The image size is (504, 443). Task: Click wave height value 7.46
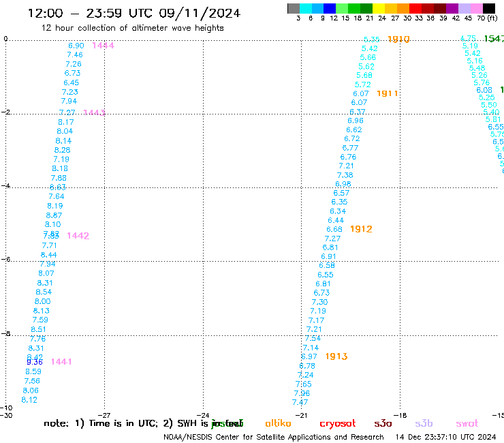(75, 55)
